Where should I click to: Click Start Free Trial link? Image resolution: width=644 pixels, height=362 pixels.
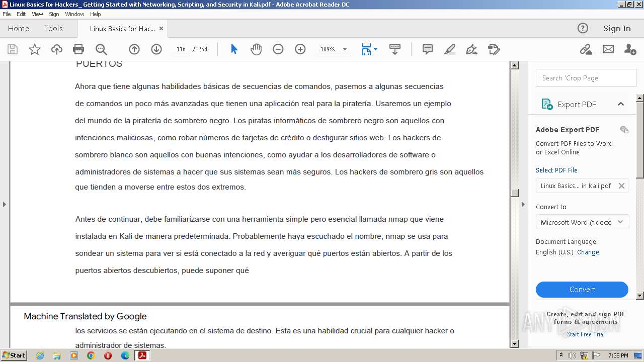click(586, 334)
